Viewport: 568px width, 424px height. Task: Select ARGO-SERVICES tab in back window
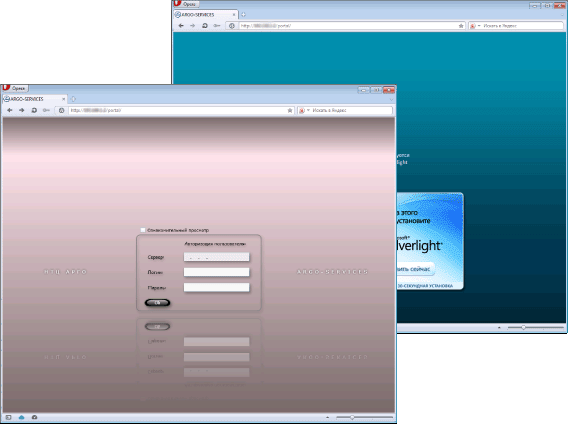pos(205,15)
